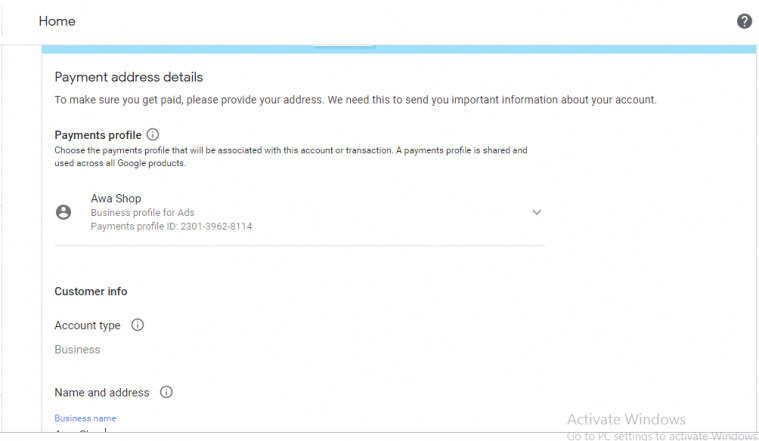Click the Customer info section heading
Viewport: 759px width, 441px height.
[x=91, y=292]
